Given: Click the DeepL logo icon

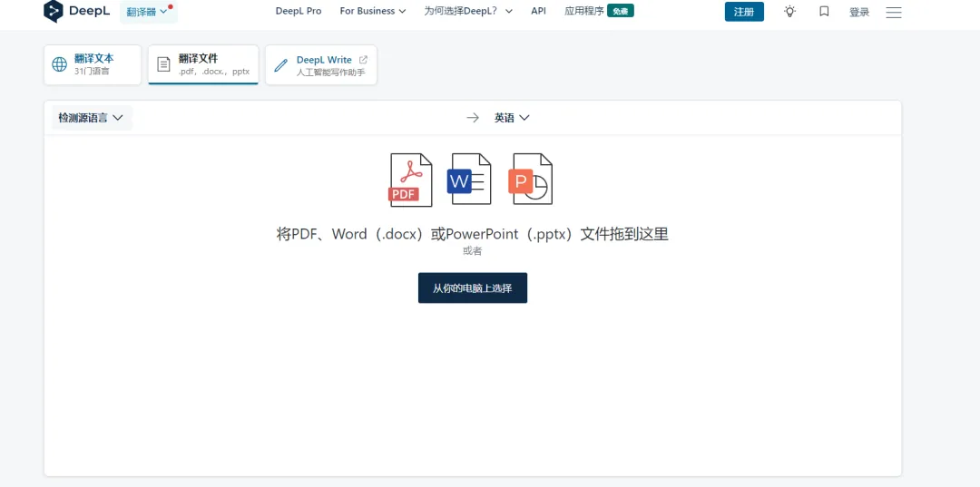Looking at the screenshot, I should 54,11.
